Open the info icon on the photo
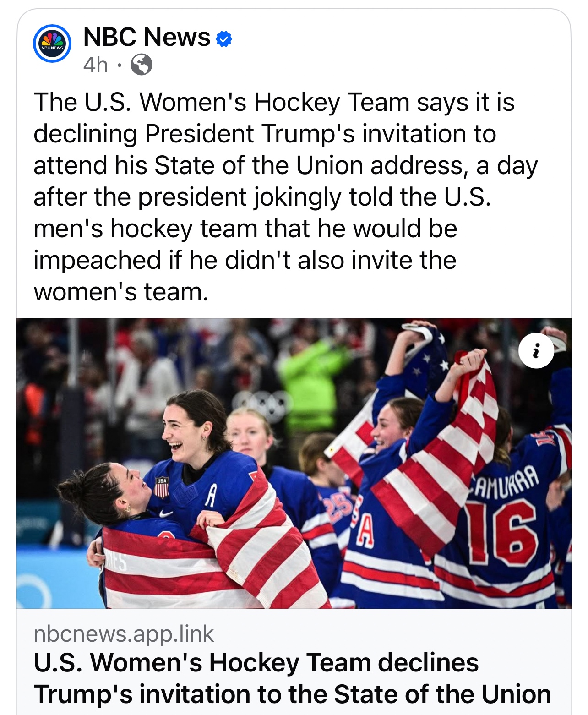The image size is (588, 715). [536, 351]
